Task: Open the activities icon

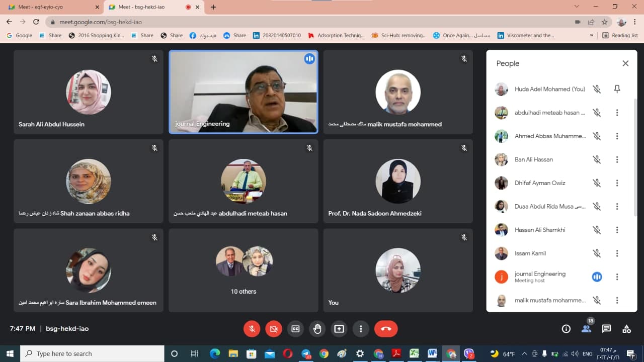Action: coord(626,329)
